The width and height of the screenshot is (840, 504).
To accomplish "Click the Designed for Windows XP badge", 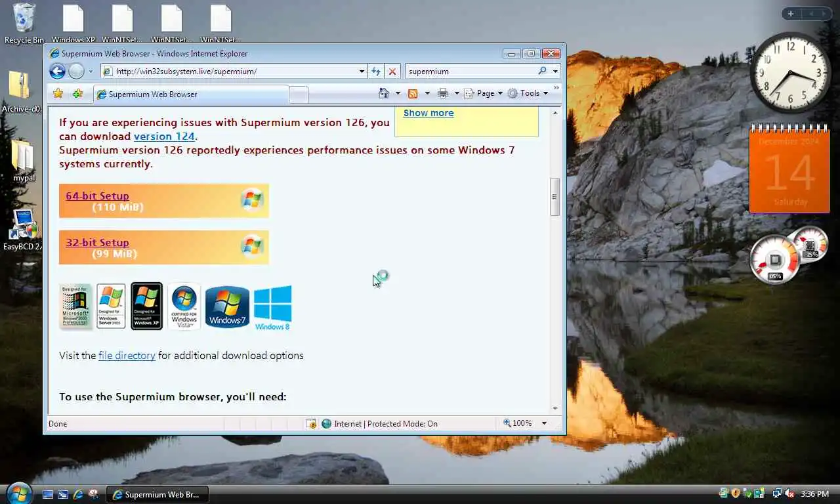I will (146, 306).
